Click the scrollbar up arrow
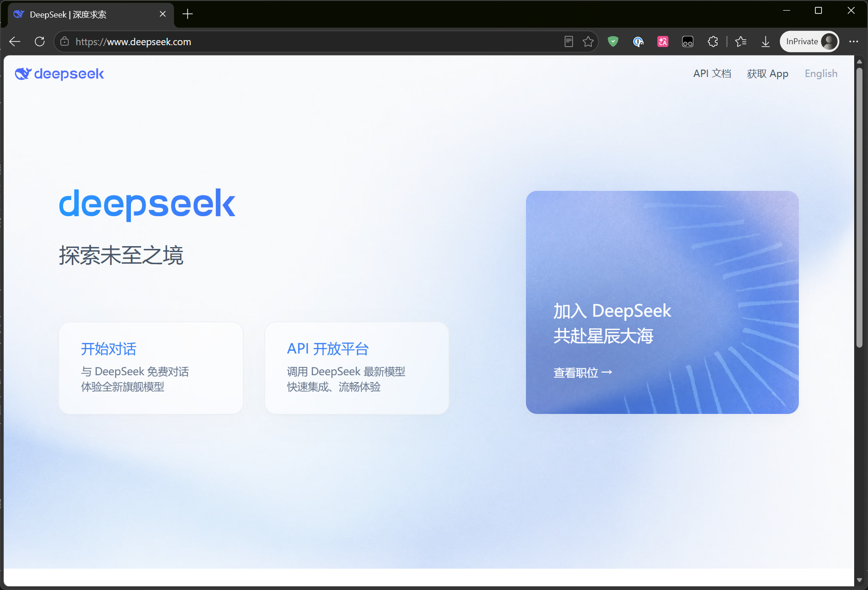Viewport: 868px width, 590px height. point(859,61)
